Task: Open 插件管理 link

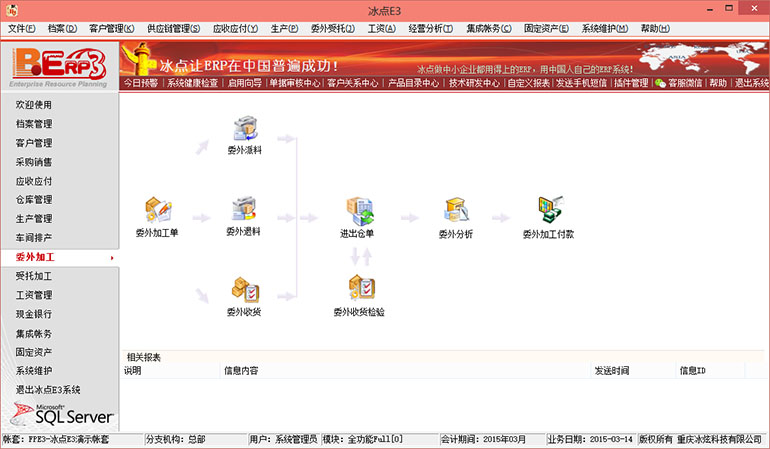Action: pos(631,83)
